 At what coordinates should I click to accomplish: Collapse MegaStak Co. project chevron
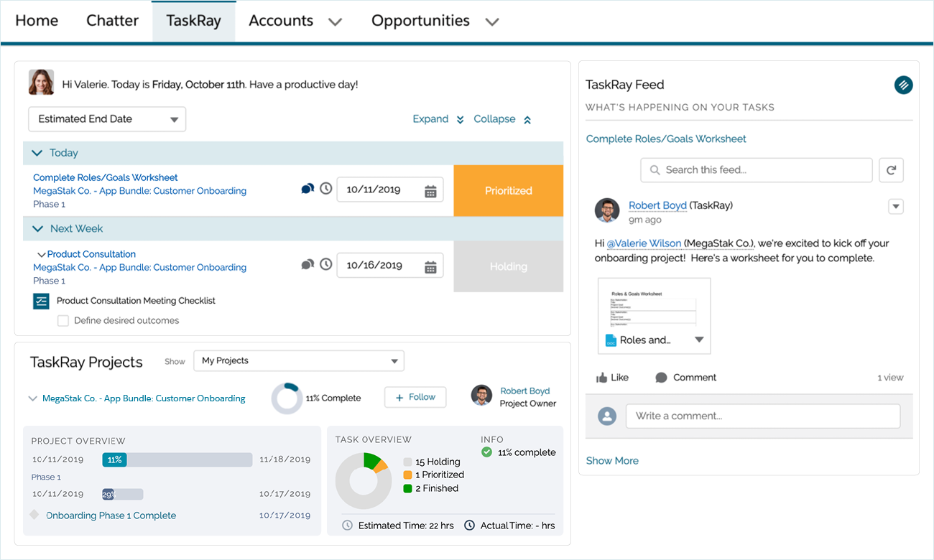point(32,398)
